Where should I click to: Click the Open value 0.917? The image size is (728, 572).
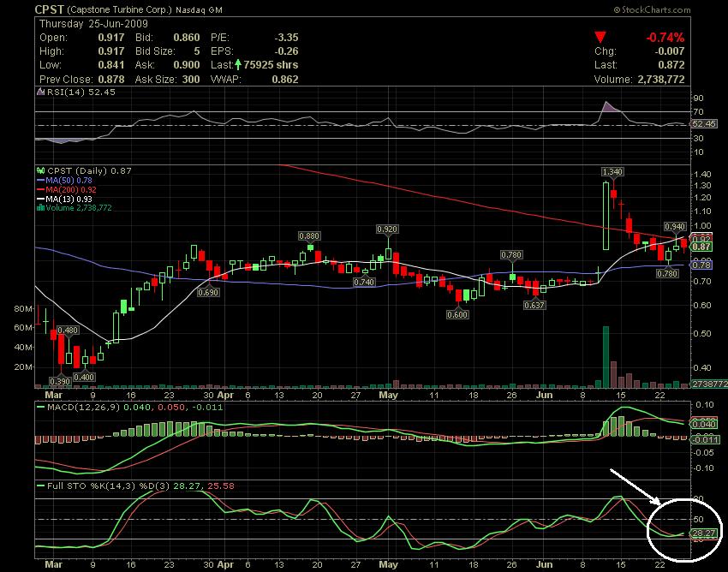click(111, 38)
